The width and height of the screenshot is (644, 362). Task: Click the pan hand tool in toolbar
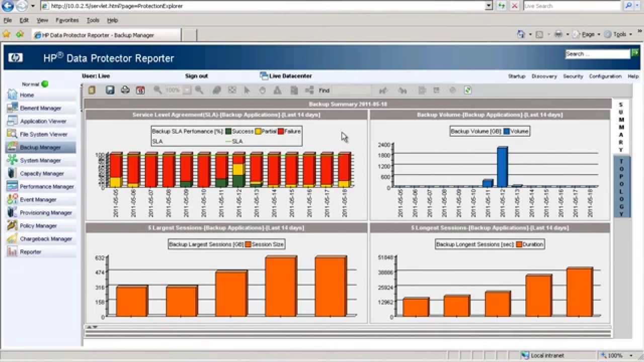[x=262, y=90]
